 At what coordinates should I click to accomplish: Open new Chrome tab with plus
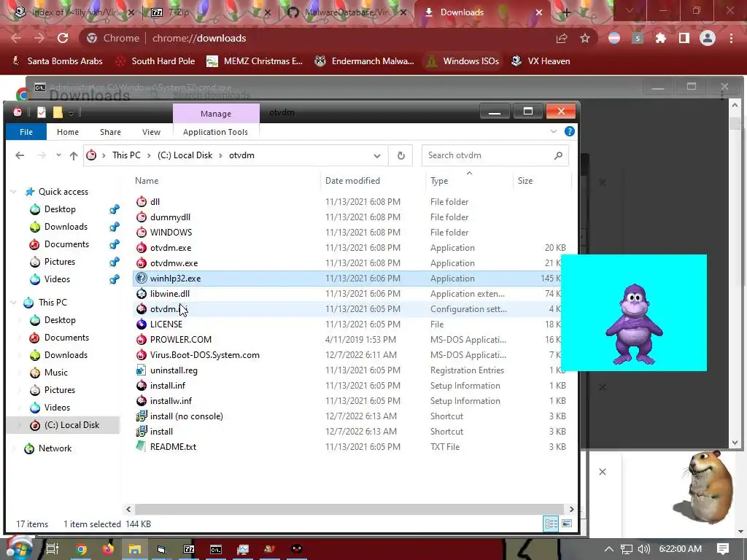click(x=566, y=12)
